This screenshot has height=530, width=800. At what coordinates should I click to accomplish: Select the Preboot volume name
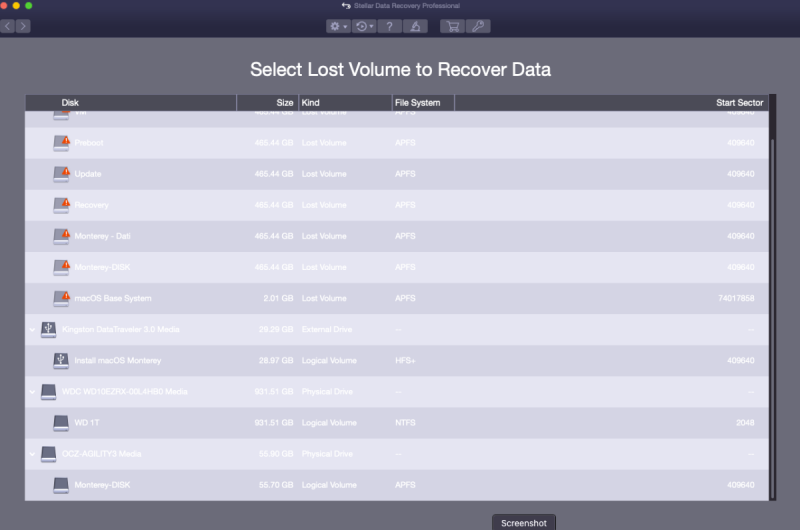coord(89,143)
